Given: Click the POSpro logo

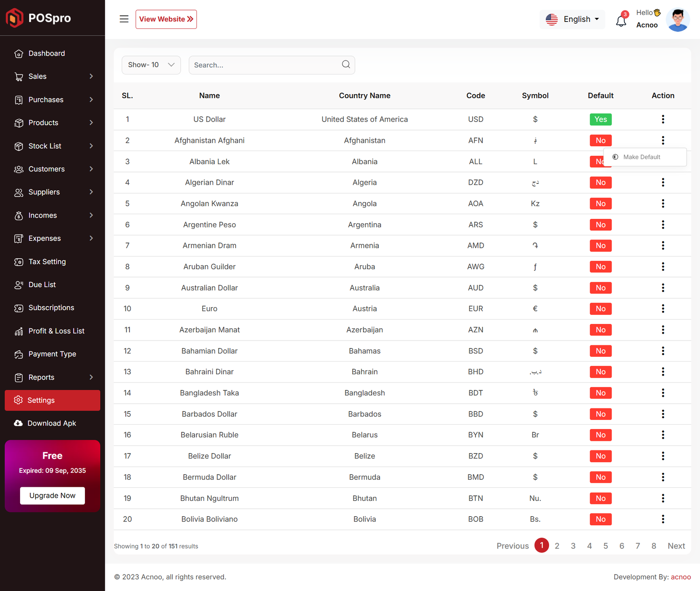Looking at the screenshot, I should point(38,18).
